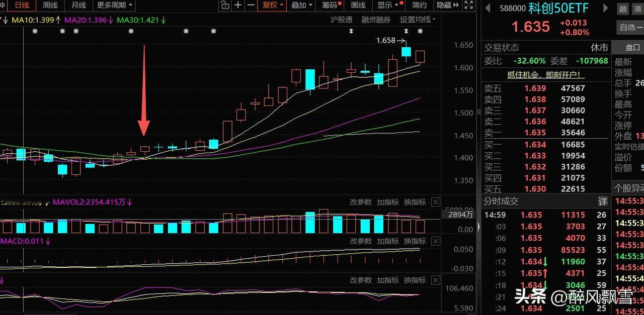644x315 pixels.
Task: Select 周线 weekly chart tab
Action: point(50,6)
